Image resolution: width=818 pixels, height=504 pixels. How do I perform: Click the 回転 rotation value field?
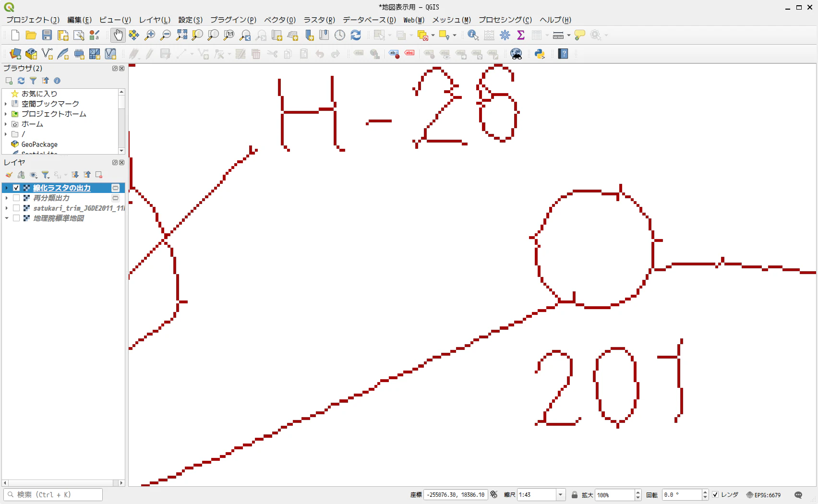682,495
